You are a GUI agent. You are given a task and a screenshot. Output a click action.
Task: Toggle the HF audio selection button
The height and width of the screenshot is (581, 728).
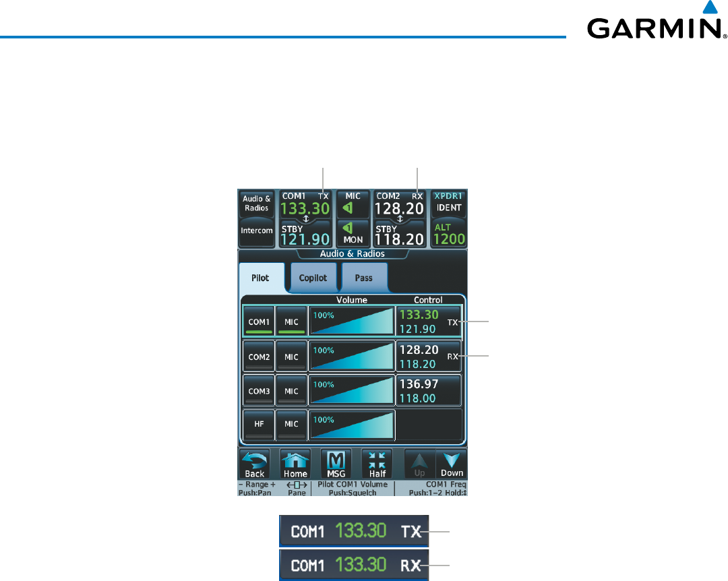pyautogui.click(x=259, y=425)
